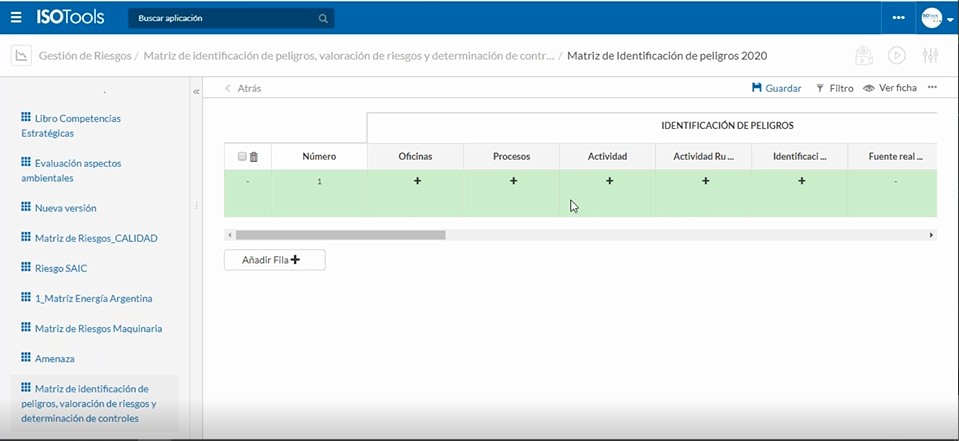Collapse the left sidebar panel

196,91
